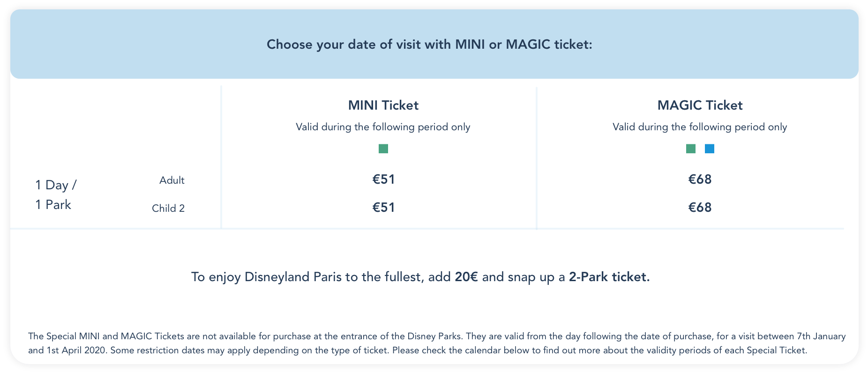
Task: Click the Adult row label
Action: tap(172, 180)
